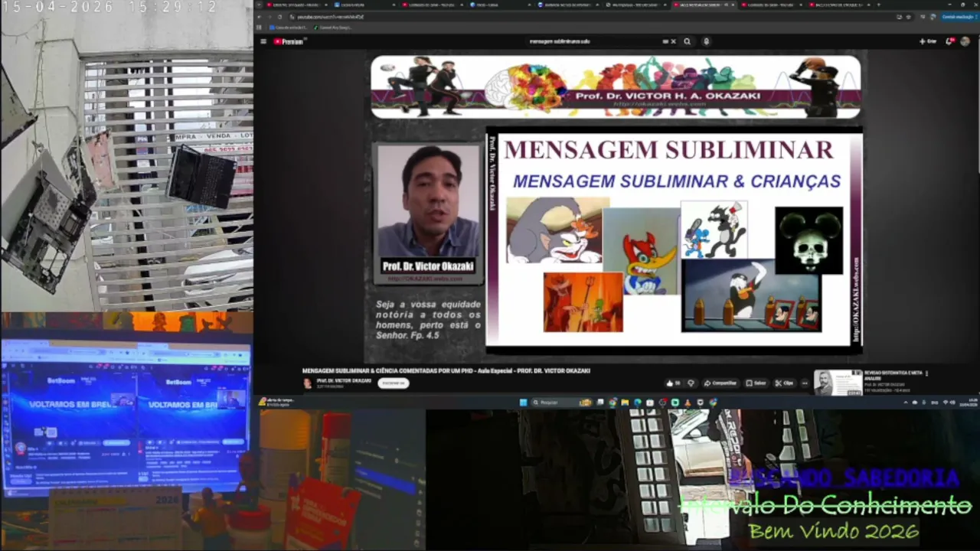Click the subscribe button beside the channel
Image resolution: width=980 pixels, height=551 pixels.
pyautogui.click(x=393, y=383)
